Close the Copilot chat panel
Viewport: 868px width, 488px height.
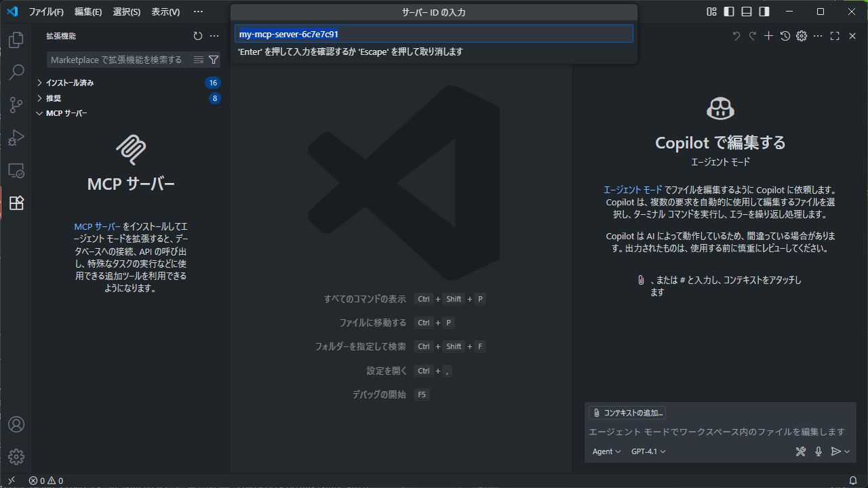(x=852, y=36)
